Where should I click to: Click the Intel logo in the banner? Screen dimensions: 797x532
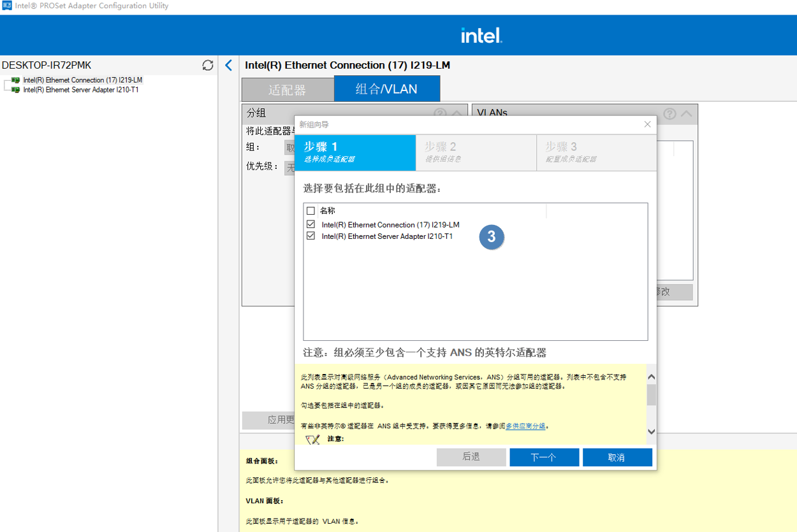coord(481,36)
